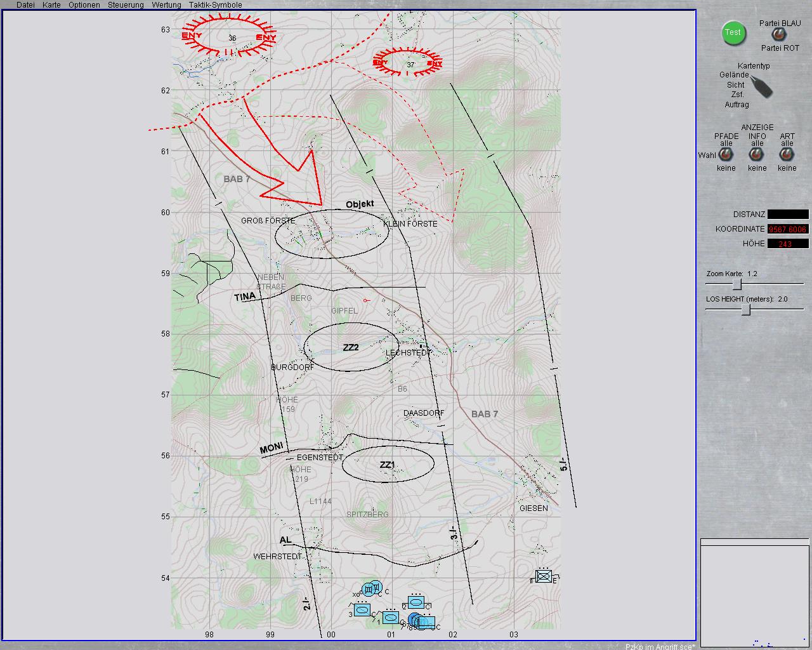Click the LOS HEIGHT slider handle
The image size is (812, 650).
746,310
